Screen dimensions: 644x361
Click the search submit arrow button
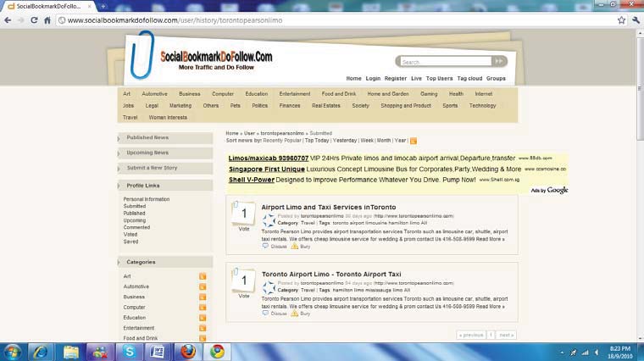[499, 62]
